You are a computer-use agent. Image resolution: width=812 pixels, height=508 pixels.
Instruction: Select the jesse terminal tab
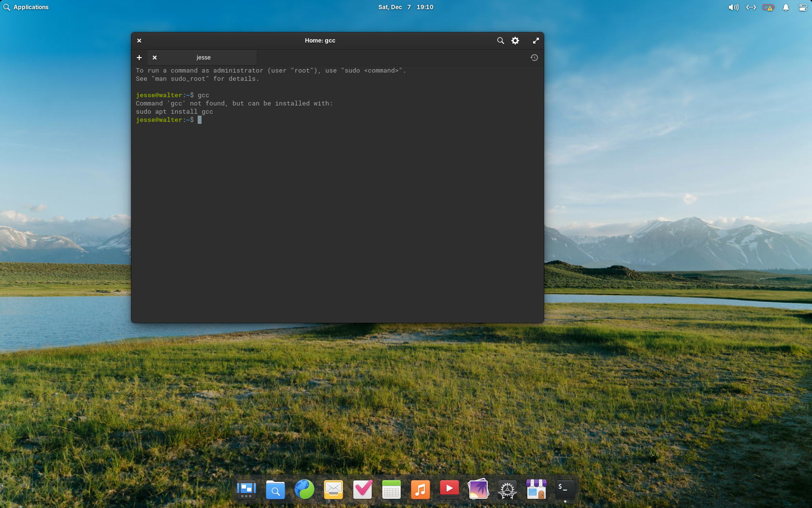pos(202,58)
